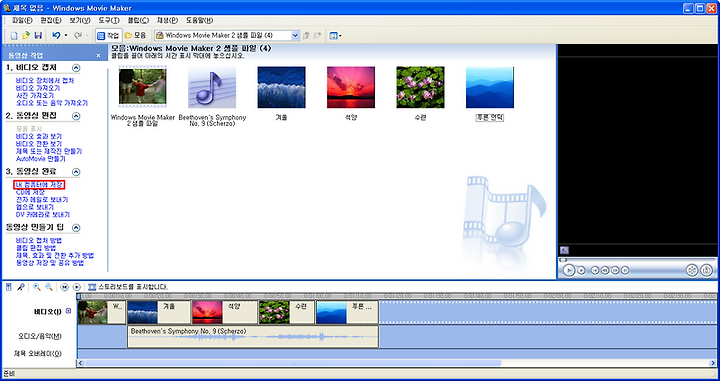Open the 파일(F) menu
The width and height of the screenshot is (720, 381).
22,20
